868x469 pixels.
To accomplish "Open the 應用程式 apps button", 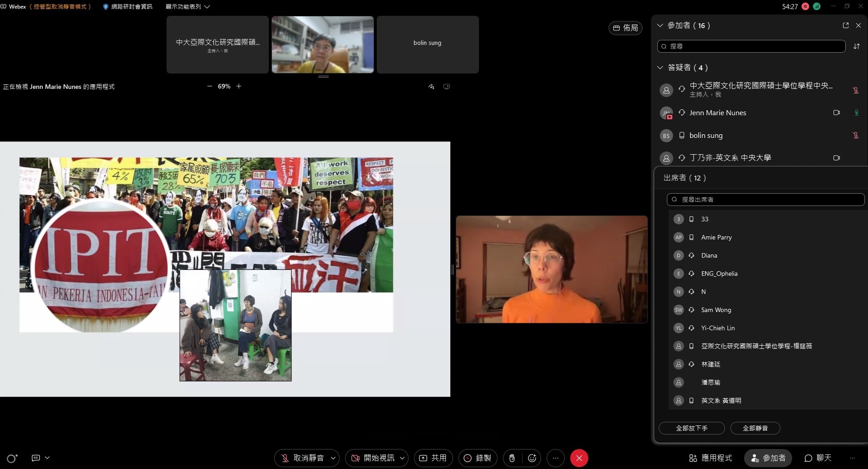I will 710,458.
